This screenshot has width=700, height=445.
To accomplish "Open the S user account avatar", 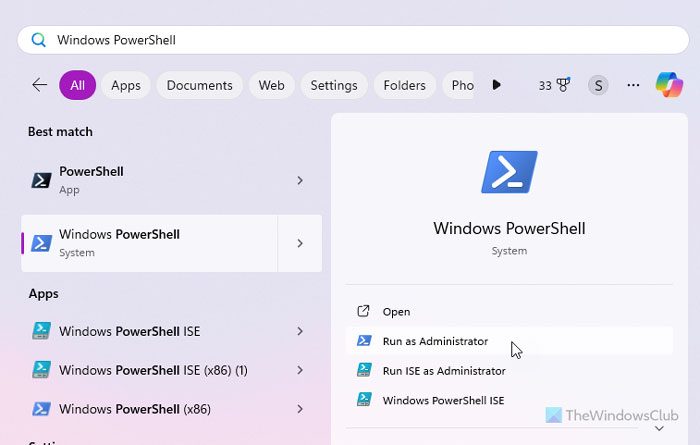I will click(x=598, y=85).
